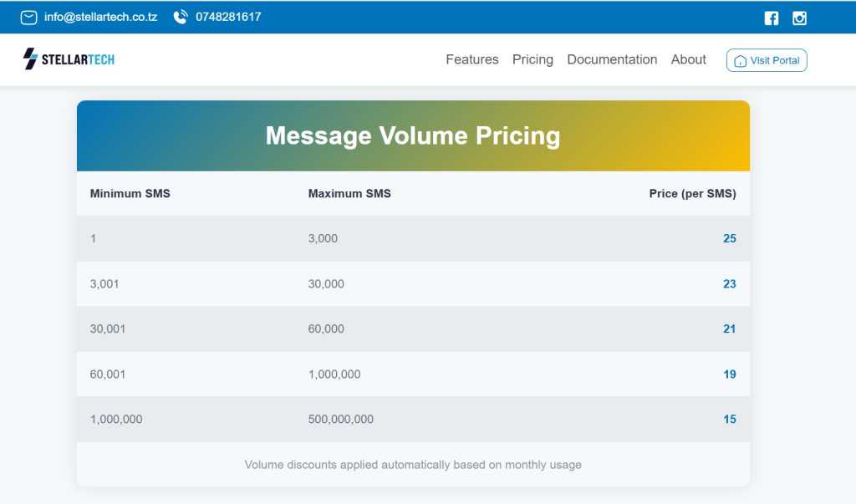Click the Visit Portal button
This screenshot has width=856, height=504.
click(x=767, y=60)
